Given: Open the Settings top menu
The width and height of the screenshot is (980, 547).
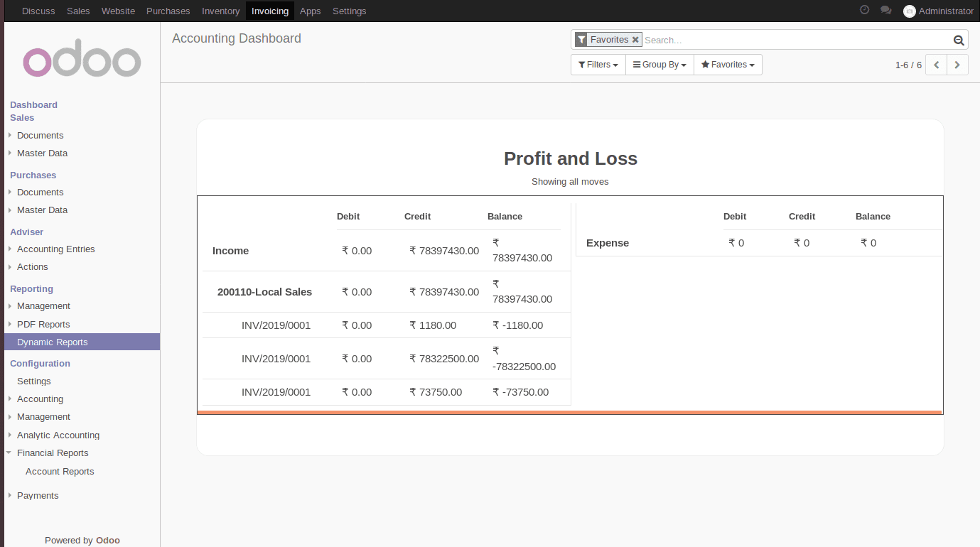Looking at the screenshot, I should (x=349, y=11).
